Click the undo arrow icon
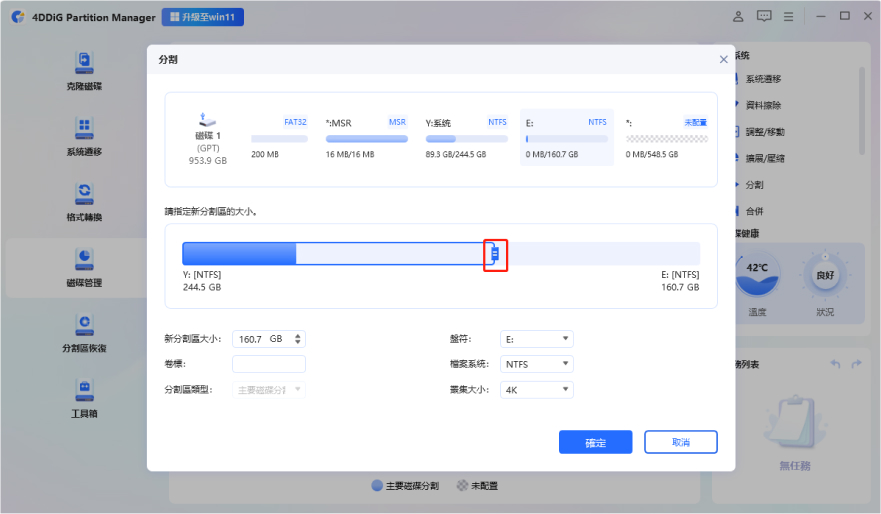The height and width of the screenshot is (514, 881). [835, 364]
